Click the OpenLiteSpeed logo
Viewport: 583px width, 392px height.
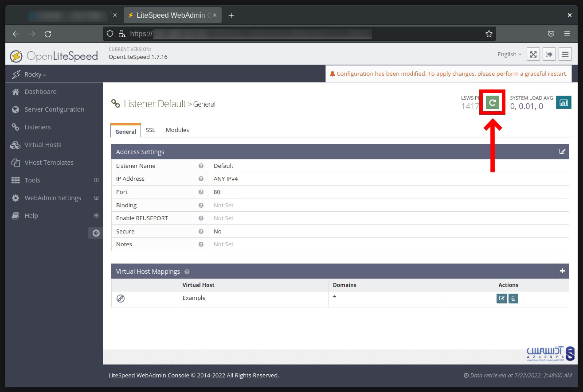pos(54,56)
